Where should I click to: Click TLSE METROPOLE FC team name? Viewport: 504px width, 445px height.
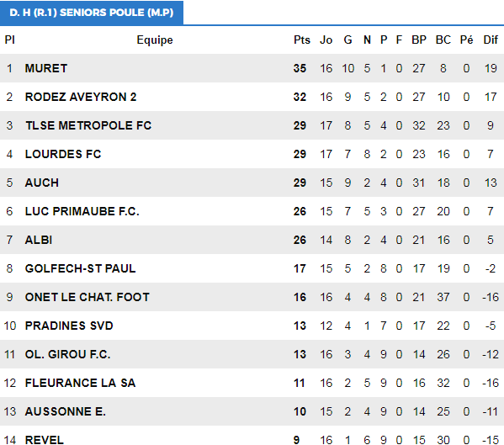point(88,125)
